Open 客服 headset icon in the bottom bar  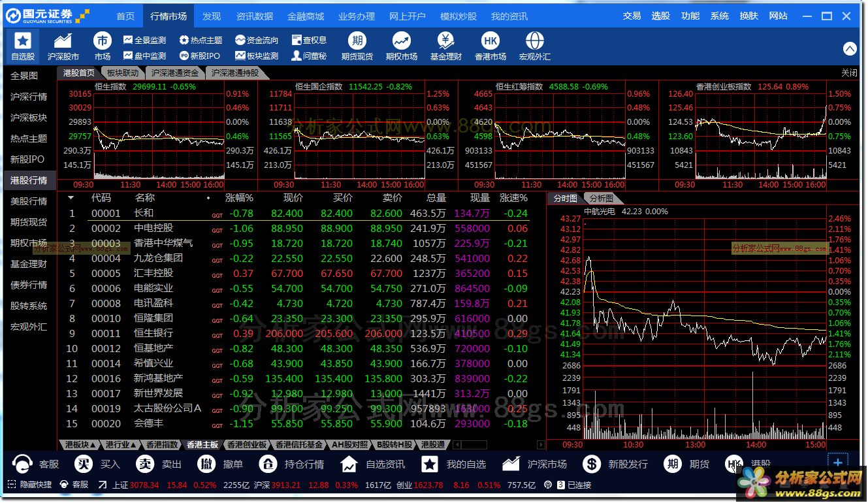pos(22,464)
